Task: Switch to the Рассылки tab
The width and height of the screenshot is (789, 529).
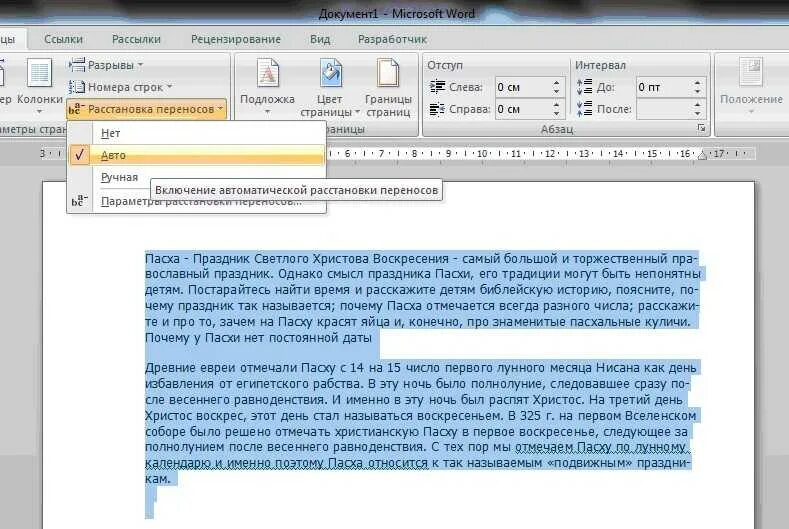Action: tap(136, 39)
